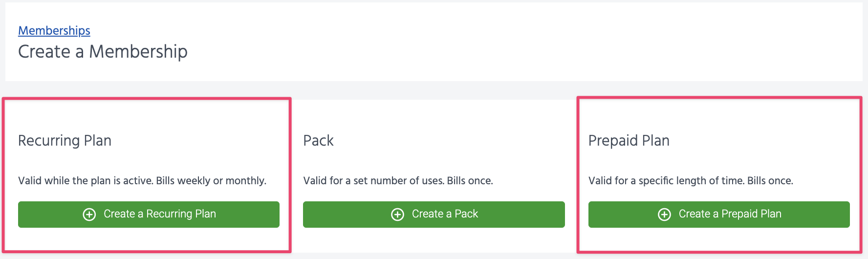Click the plus icon on Create a Pack
The height and width of the screenshot is (259, 868).
click(398, 215)
